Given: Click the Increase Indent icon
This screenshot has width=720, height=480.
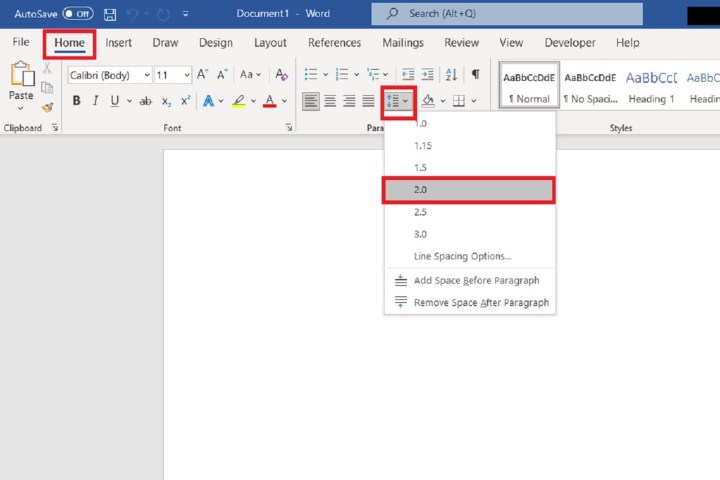Looking at the screenshot, I should pyautogui.click(x=428, y=74).
